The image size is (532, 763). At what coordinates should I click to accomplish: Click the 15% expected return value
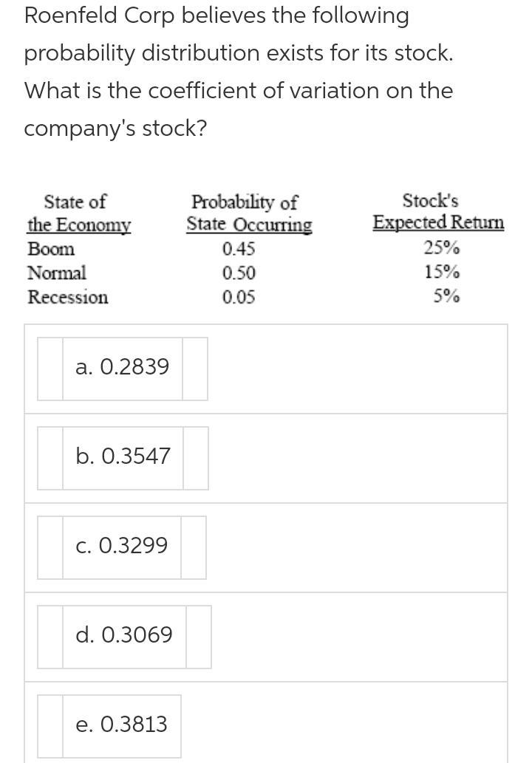coord(442,272)
